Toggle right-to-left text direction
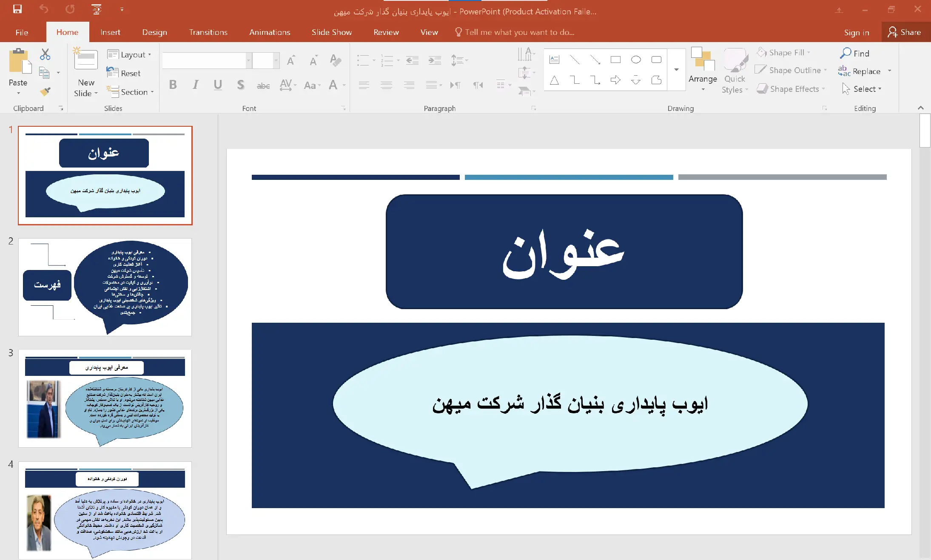 pyautogui.click(x=478, y=85)
